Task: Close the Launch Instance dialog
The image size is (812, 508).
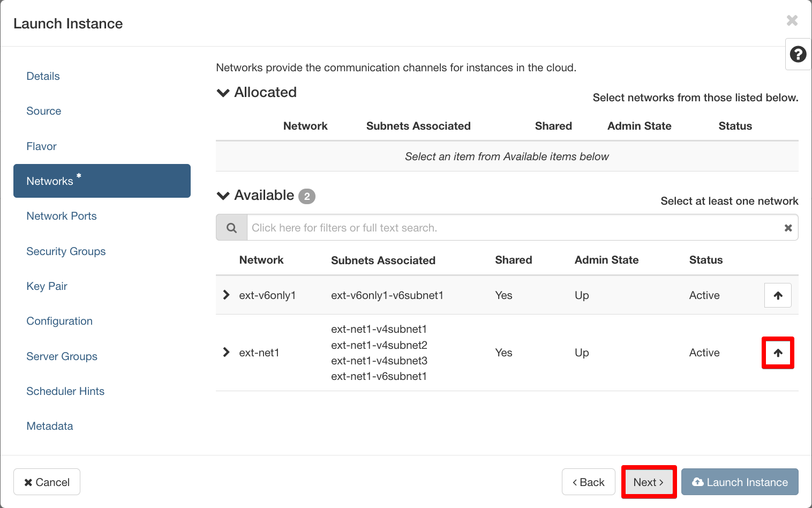Action: click(792, 20)
